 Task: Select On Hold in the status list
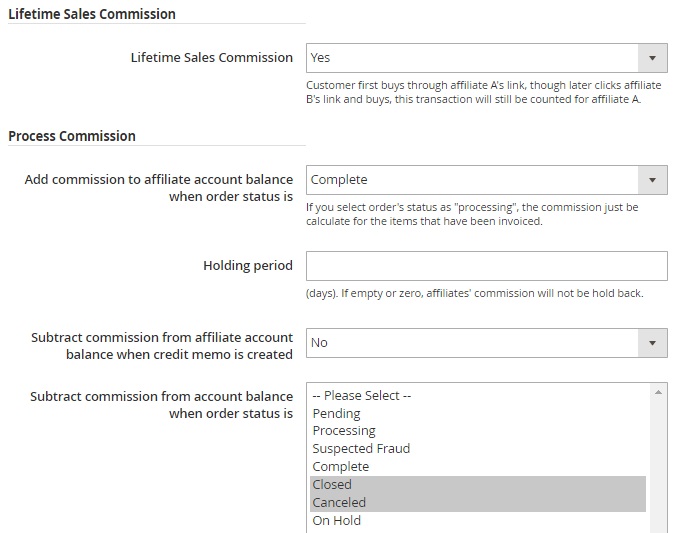click(x=336, y=521)
